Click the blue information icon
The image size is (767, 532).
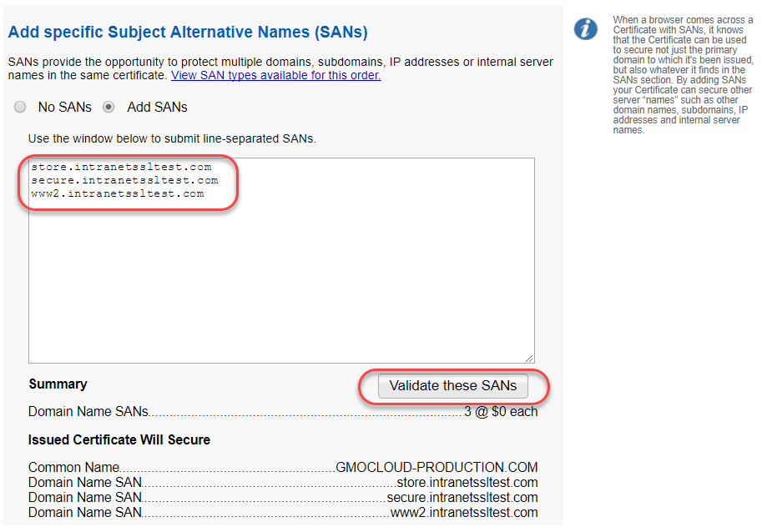point(586,28)
